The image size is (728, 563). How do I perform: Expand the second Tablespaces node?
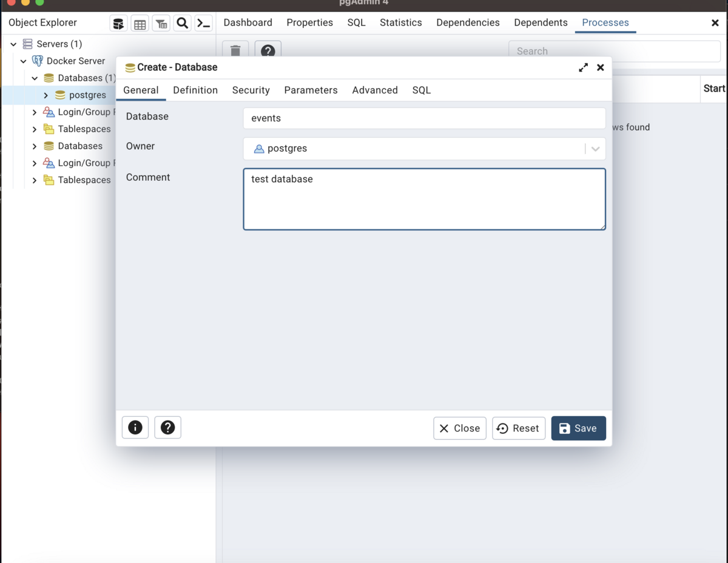(35, 180)
